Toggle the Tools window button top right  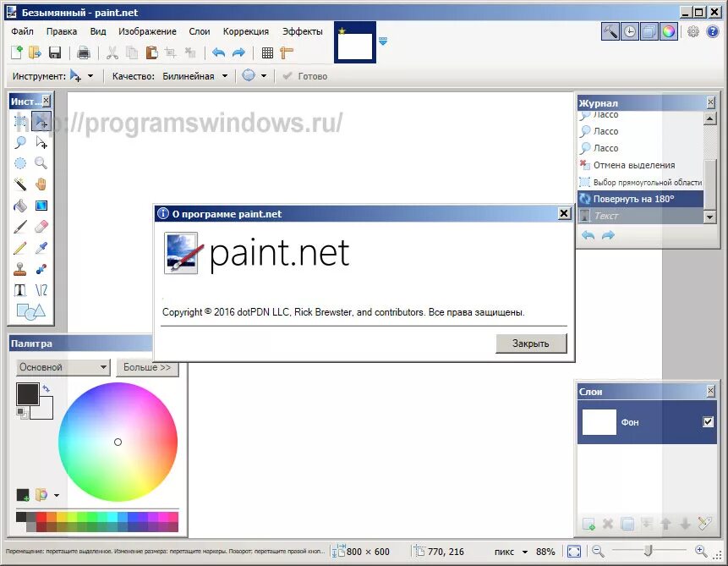click(610, 31)
